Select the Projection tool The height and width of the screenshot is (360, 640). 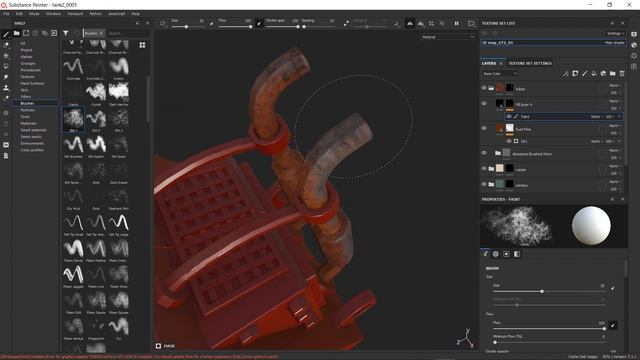[6, 56]
